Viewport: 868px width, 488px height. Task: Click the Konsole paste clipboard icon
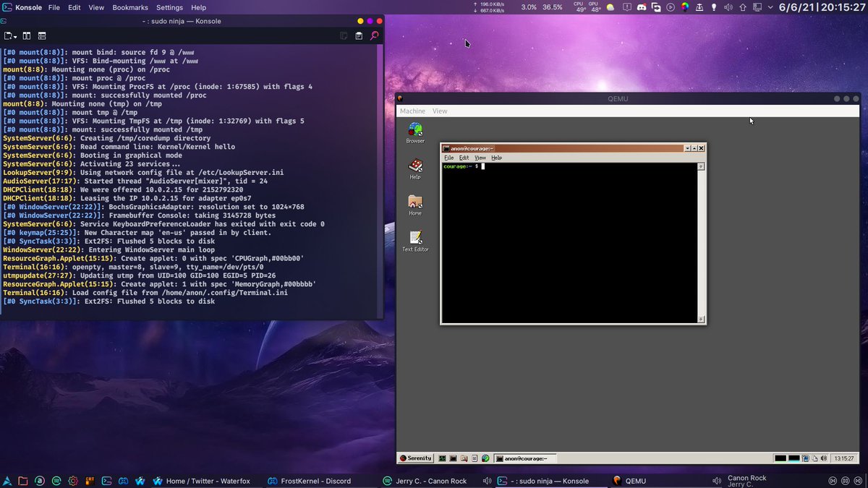[359, 35]
